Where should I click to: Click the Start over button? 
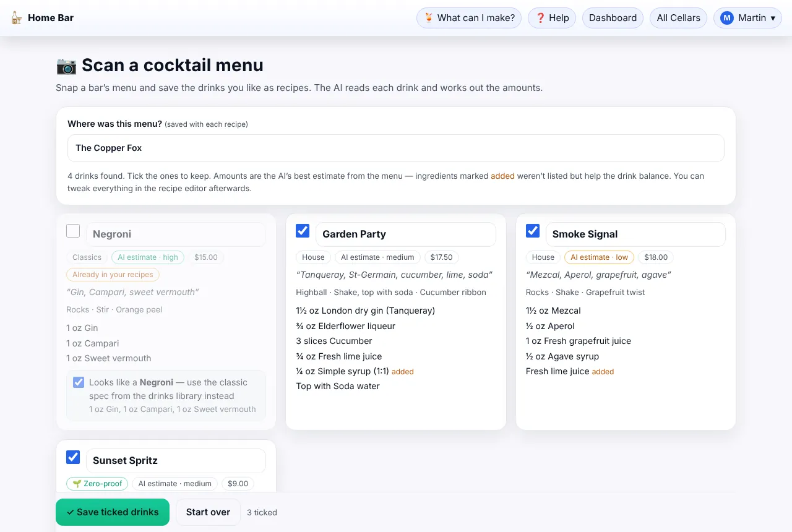pos(208,512)
